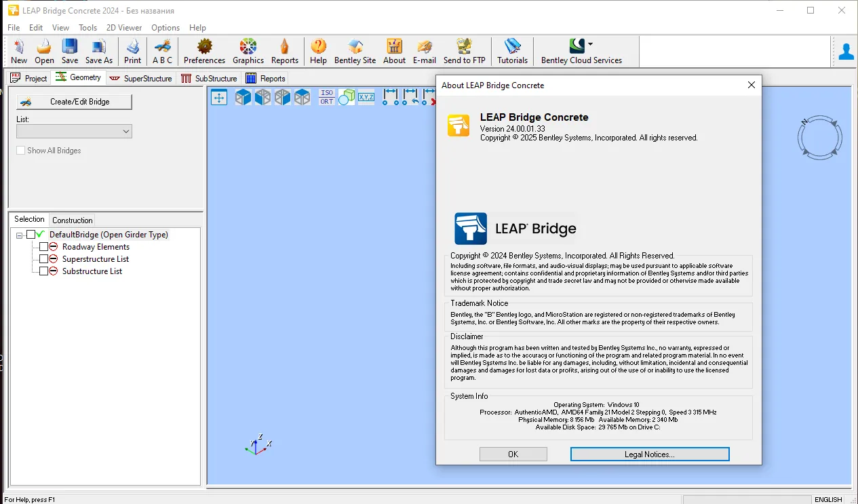
Task: Click the Save floppy disk icon
Action: coord(70,47)
